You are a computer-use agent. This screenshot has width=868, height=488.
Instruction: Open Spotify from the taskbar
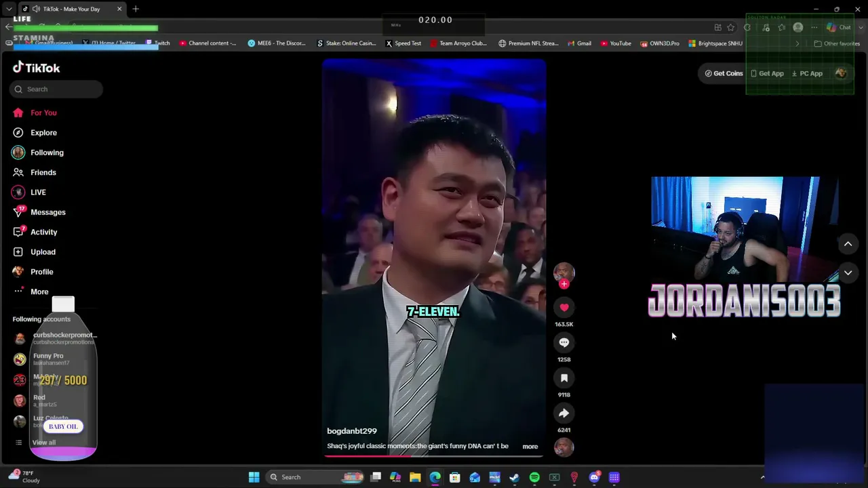(534, 477)
